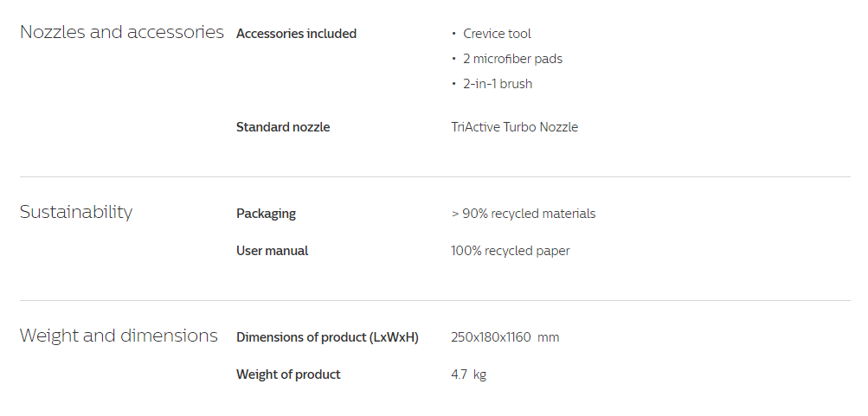Click the Crevice tool list item
The image size is (868, 416).
pyautogui.click(x=497, y=34)
